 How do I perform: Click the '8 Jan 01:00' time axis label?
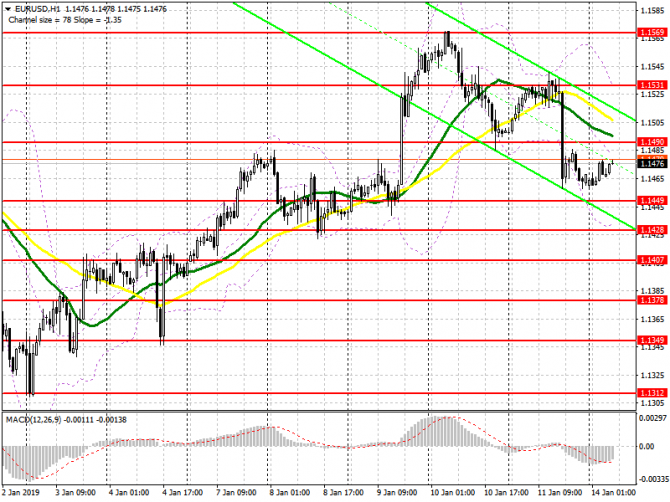[290, 492]
